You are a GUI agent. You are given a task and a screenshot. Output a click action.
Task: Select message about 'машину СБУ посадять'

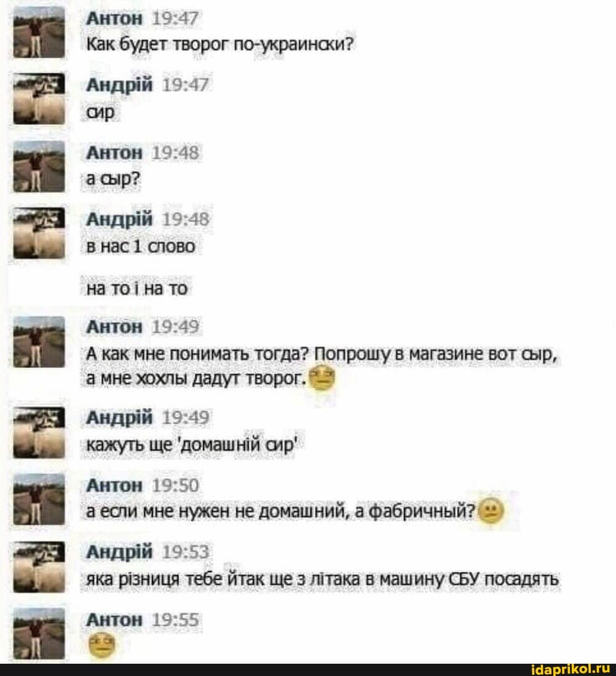coord(323,580)
